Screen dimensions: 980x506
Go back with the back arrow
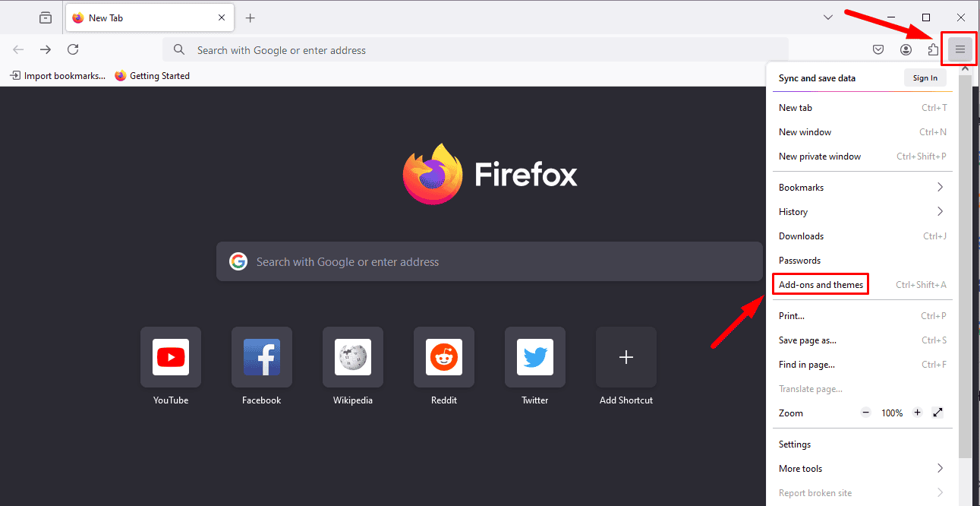(x=18, y=49)
